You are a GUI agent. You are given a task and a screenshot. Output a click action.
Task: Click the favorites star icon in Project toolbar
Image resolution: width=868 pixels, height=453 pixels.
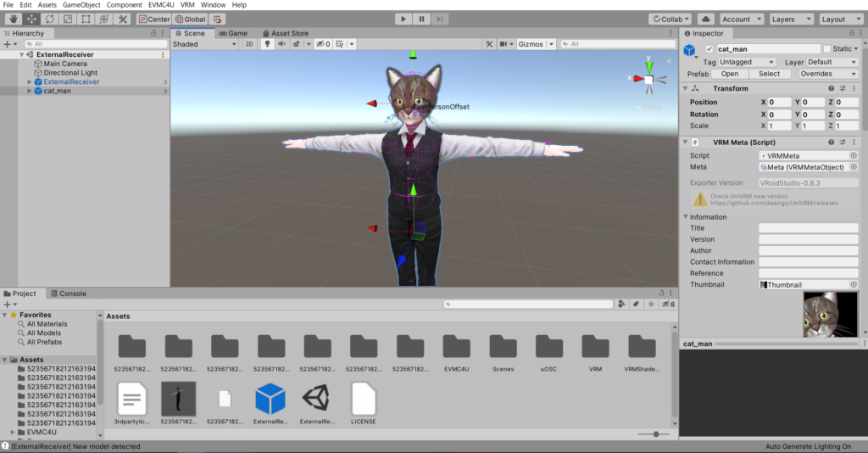pyautogui.click(x=651, y=304)
